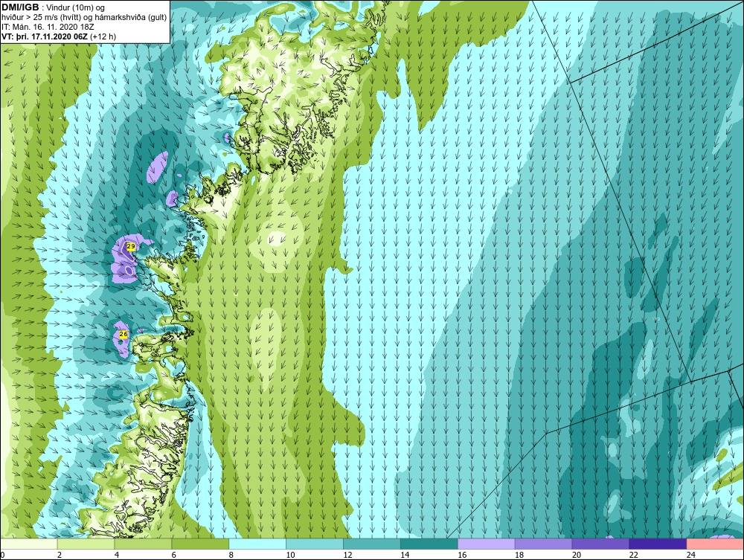This screenshot has width=744, height=560.
Task: Click the legend scale number 12
Action: coord(347,555)
